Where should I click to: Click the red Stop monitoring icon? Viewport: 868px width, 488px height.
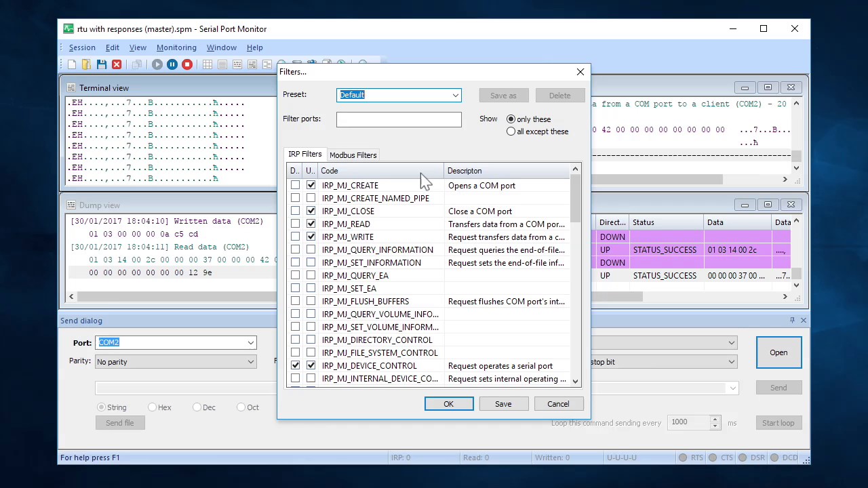point(187,64)
